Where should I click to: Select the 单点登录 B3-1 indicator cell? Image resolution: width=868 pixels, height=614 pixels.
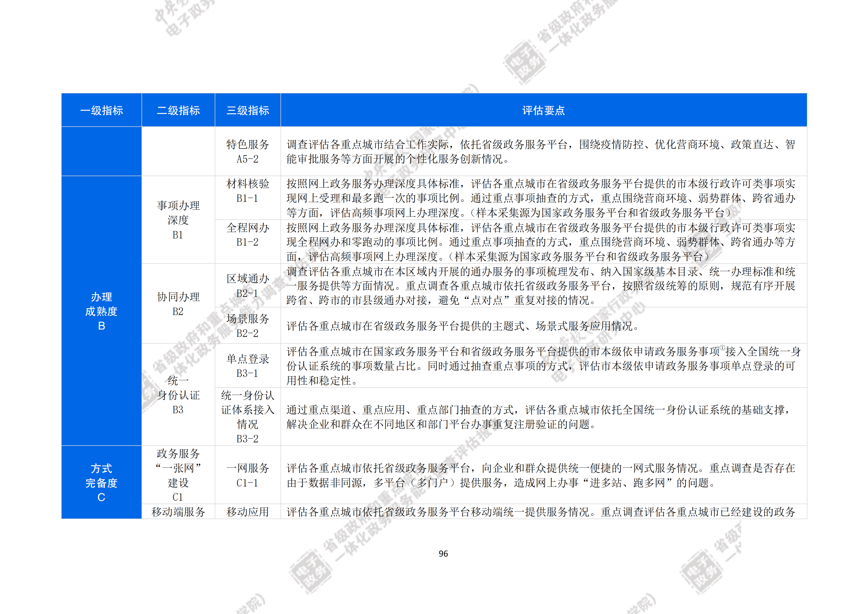click(x=248, y=366)
